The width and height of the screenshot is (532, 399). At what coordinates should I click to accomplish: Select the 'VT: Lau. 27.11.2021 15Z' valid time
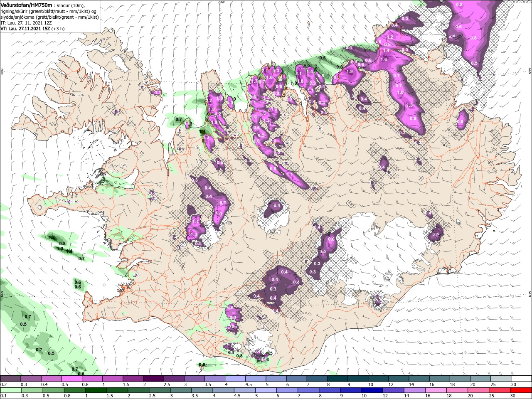25,29
